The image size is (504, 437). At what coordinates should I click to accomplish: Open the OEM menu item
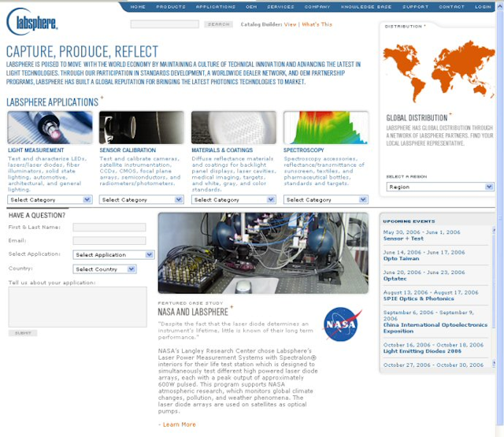click(251, 7)
